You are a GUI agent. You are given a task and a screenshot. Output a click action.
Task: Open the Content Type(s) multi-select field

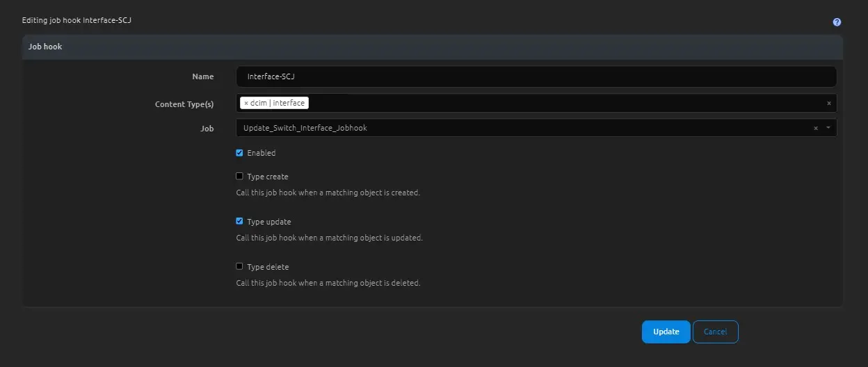[556, 104]
